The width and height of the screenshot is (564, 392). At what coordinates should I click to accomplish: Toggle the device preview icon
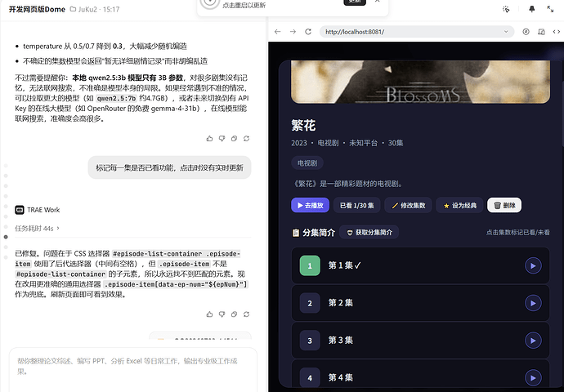541,32
